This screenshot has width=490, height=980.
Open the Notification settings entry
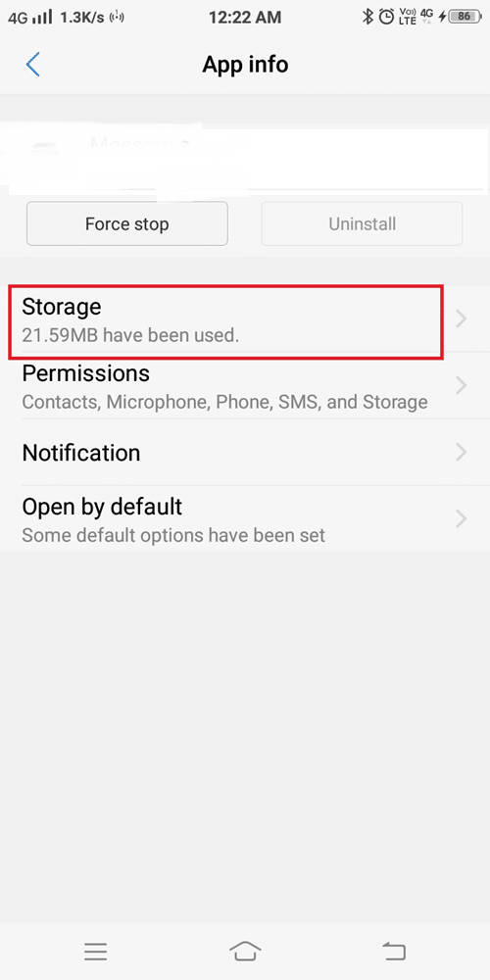[x=245, y=453]
